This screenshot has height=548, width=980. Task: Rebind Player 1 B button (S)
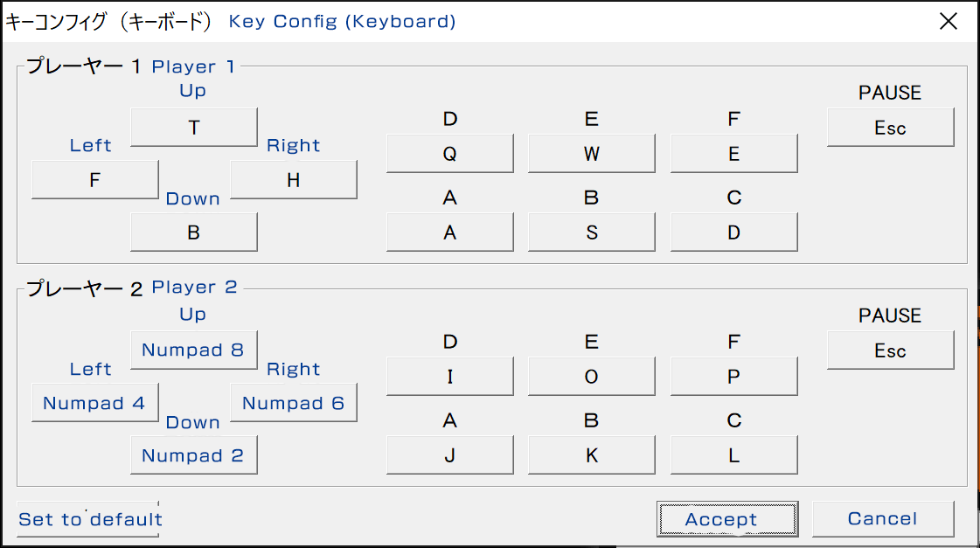click(591, 232)
